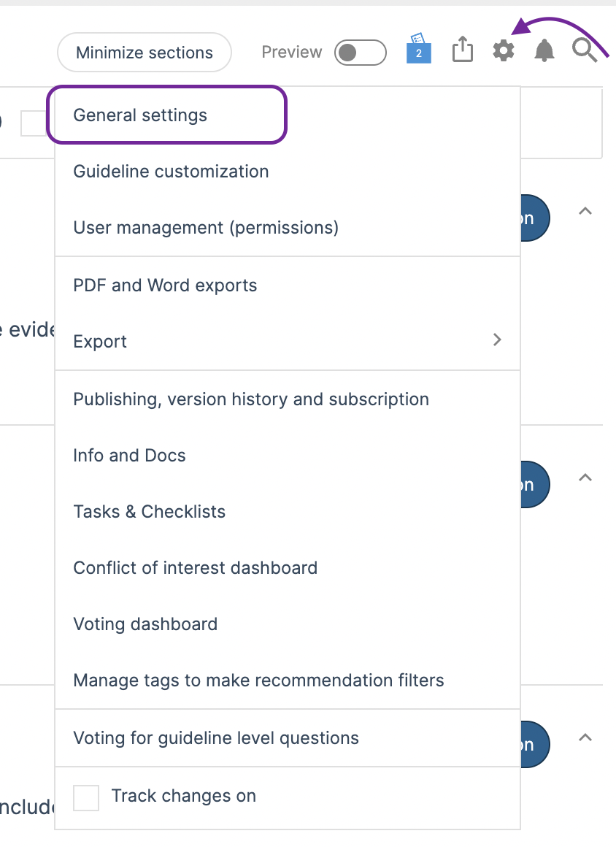Select Publishing, version history and subscription
Screen dimensions: 616x847
[251, 399]
